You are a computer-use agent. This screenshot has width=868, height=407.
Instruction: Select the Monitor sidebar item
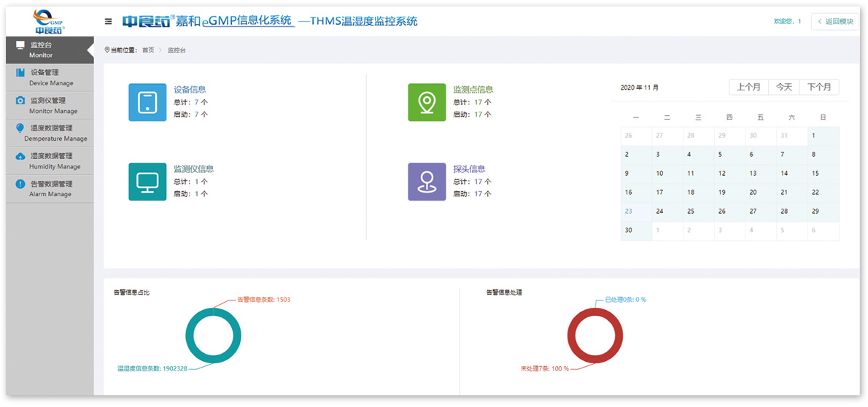50,50
